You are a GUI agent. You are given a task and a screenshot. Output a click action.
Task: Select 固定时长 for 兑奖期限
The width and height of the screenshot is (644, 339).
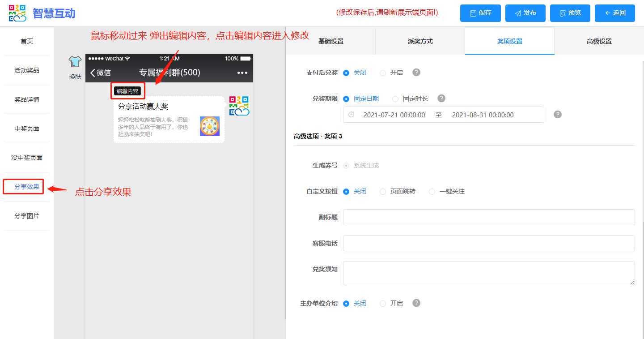[395, 99]
